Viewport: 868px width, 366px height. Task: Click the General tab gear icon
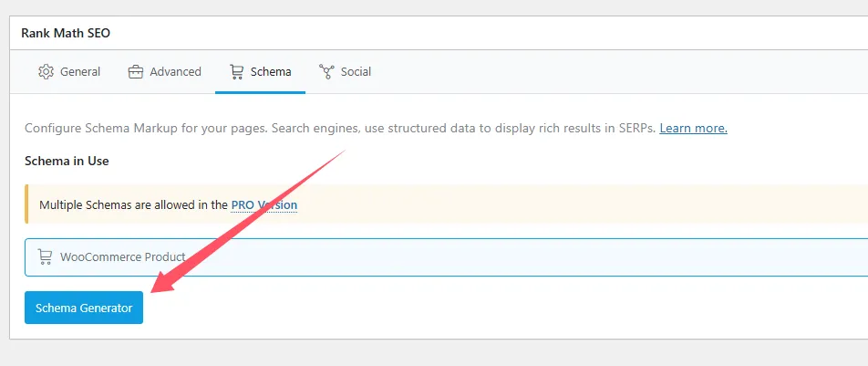point(46,71)
